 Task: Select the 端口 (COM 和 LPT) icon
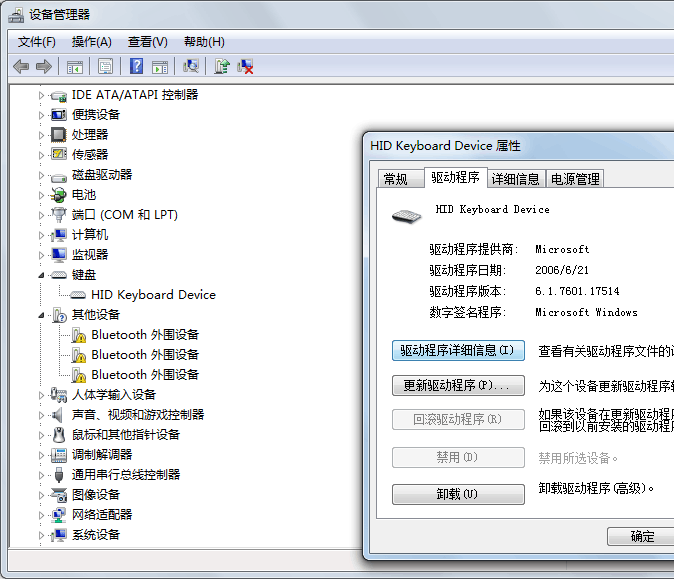point(59,214)
